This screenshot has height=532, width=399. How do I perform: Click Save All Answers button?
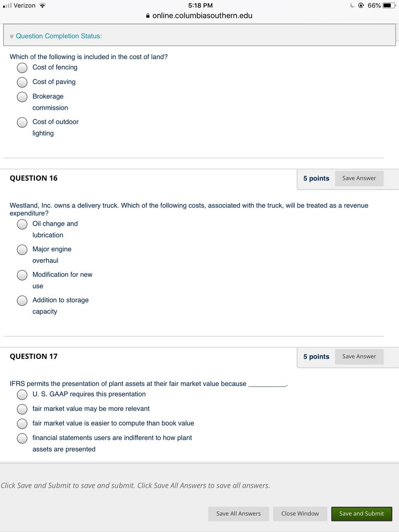[238, 514]
